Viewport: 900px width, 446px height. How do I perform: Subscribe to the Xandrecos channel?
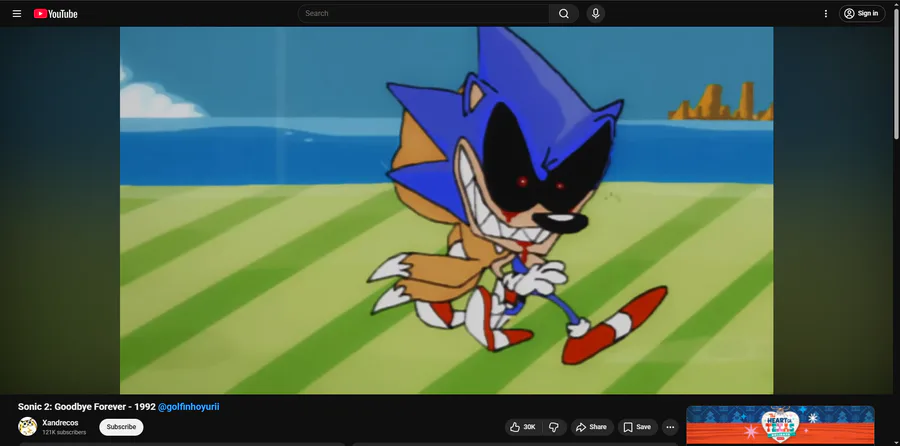click(121, 427)
